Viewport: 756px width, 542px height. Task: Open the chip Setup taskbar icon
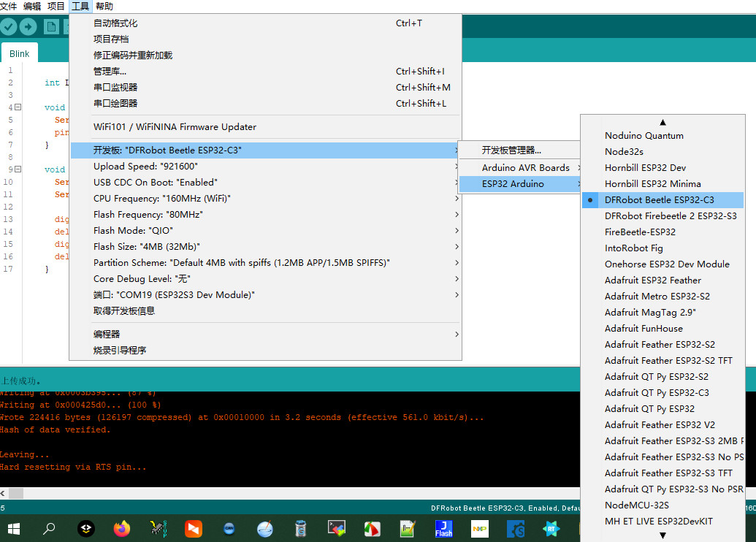(158, 529)
